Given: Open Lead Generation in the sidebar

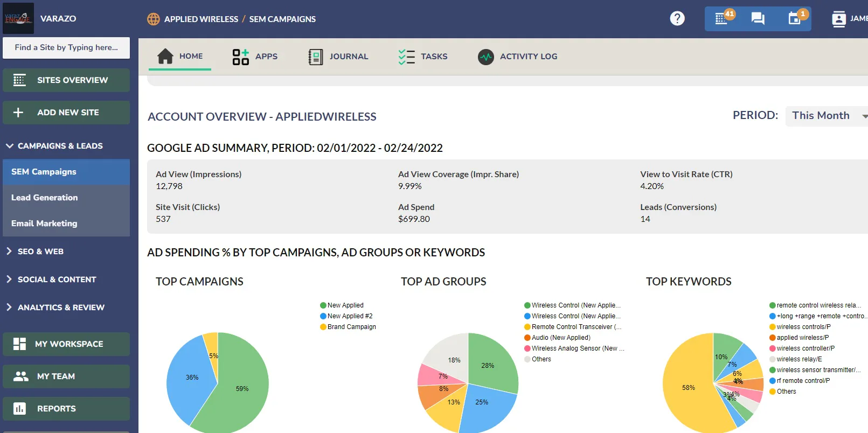Looking at the screenshot, I should tap(66, 198).
